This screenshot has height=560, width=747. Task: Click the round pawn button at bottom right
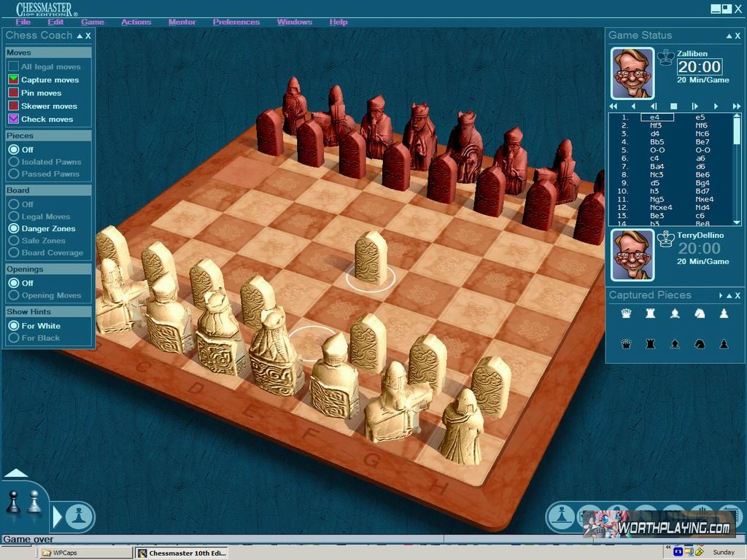click(x=561, y=517)
